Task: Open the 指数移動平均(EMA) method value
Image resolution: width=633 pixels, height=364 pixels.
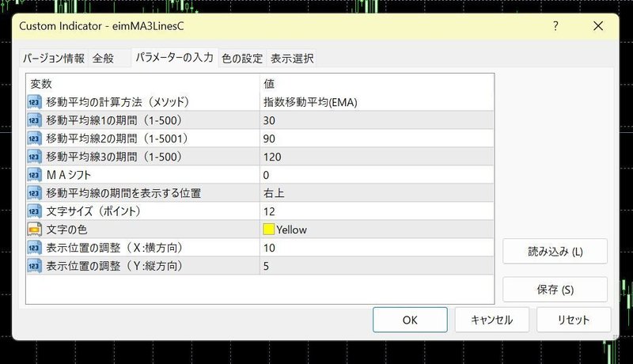Action: pos(310,102)
